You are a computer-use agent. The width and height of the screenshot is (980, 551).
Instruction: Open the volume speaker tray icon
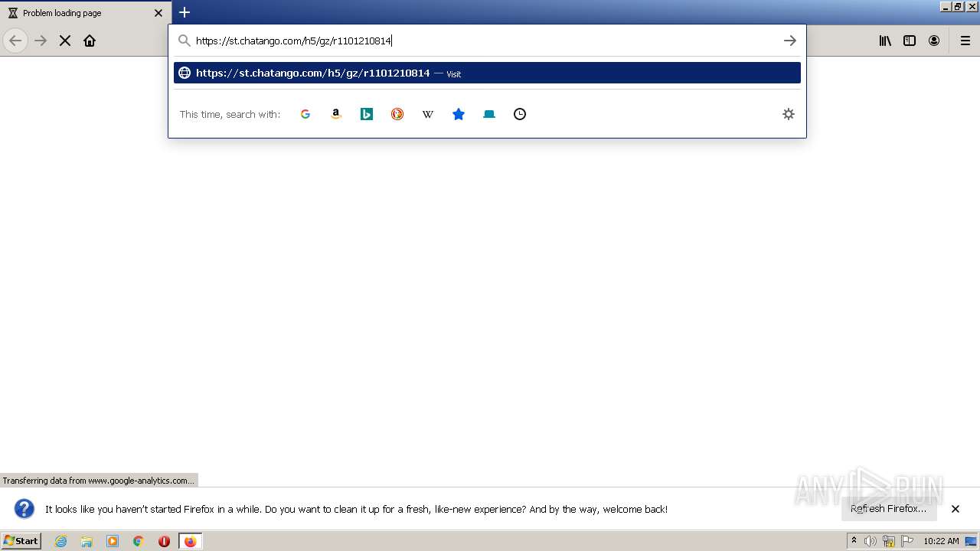point(871,541)
